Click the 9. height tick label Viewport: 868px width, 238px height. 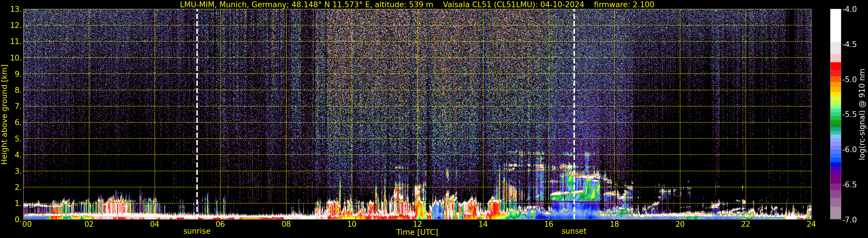pyautogui.click(x=18, y=74)
